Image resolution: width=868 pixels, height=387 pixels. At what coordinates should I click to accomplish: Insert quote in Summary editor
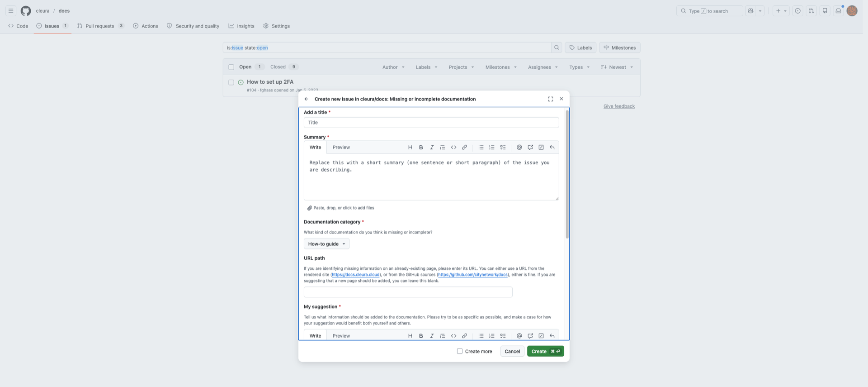click(x=443, y=147)
